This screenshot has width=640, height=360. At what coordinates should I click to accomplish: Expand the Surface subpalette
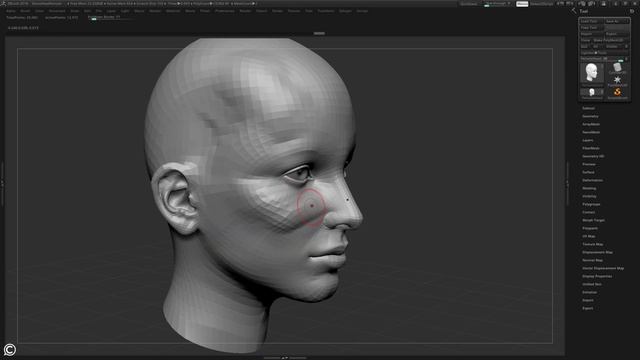(x=588, y=172)
